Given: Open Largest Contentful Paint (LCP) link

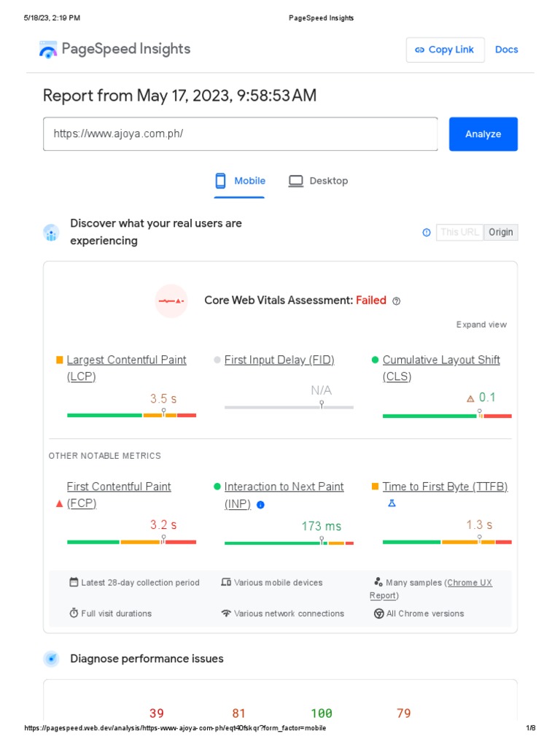Looking at the screenshot, I should (126, 360).
